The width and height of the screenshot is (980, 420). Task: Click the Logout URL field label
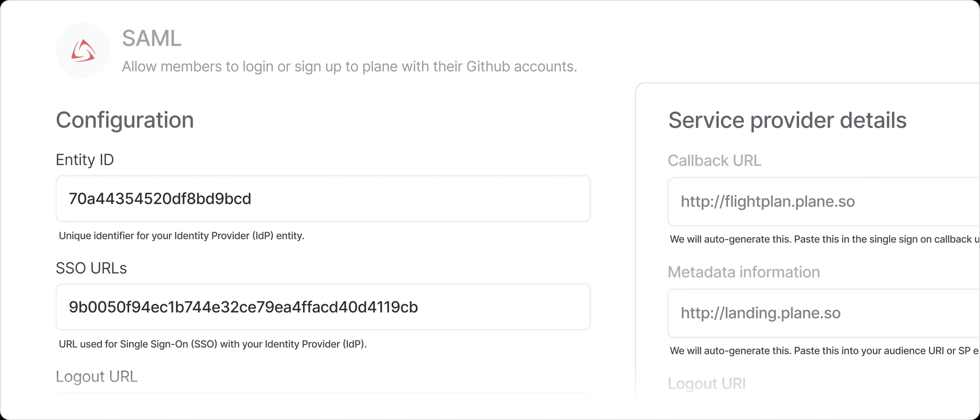(x=96, y=377)
